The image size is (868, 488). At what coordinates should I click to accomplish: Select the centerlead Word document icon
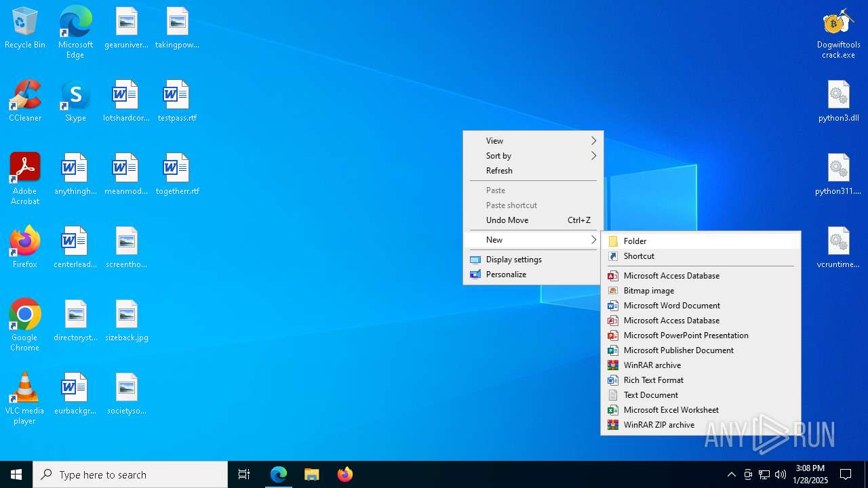(x=75, y=248)
